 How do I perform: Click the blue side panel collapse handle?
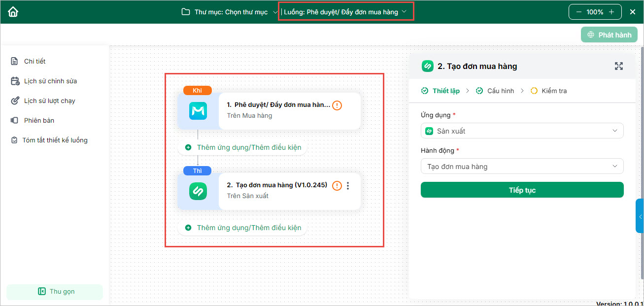coord(640,216)
